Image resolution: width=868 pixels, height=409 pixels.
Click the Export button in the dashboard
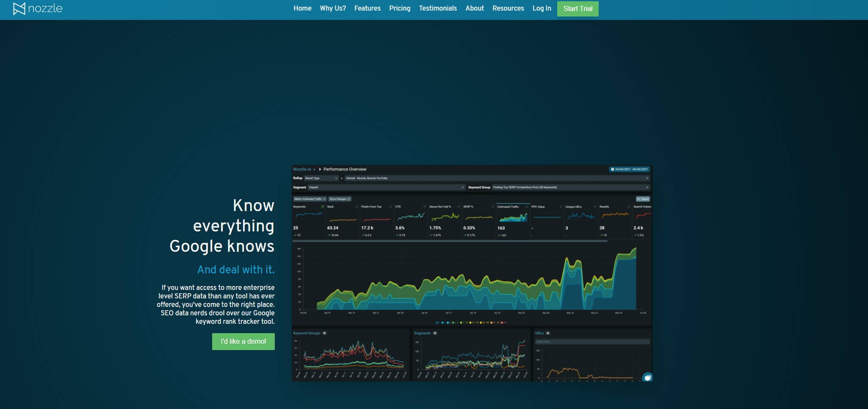[x=643, y=199]
